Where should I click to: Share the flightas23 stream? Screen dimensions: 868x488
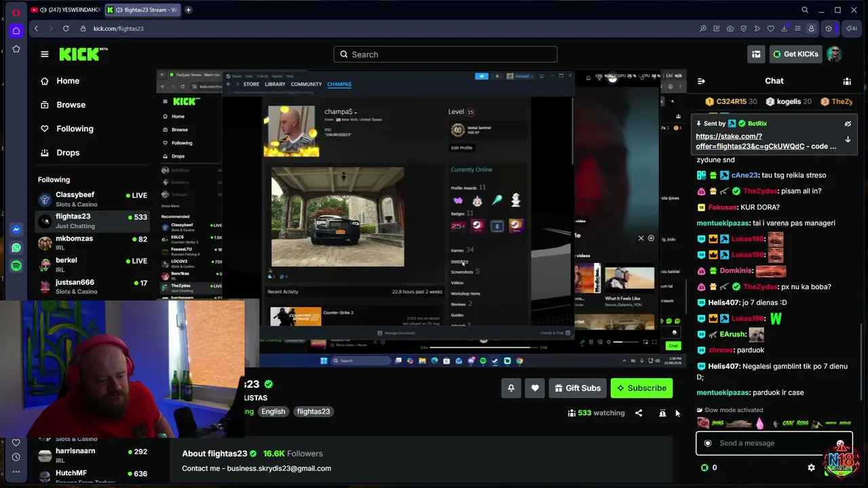point(639,413)
